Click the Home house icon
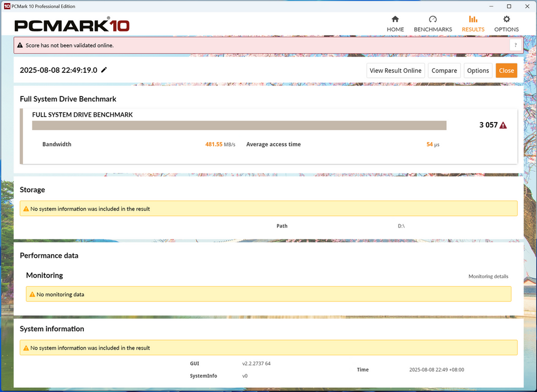Screen dimensions: 537x392 click(x=395, y=19)
